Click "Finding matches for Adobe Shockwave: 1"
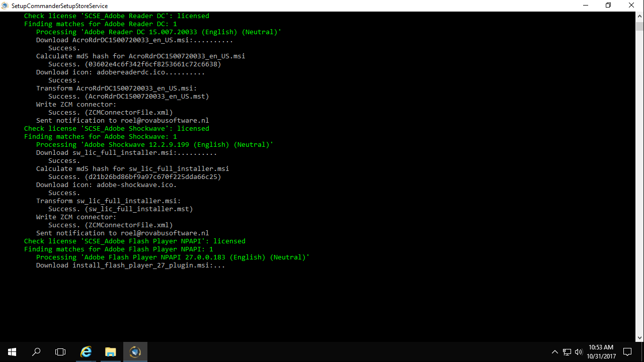Image resolution: width=644 pixels, height=362 pixels. pyautogui.click(x=101, y=137)
